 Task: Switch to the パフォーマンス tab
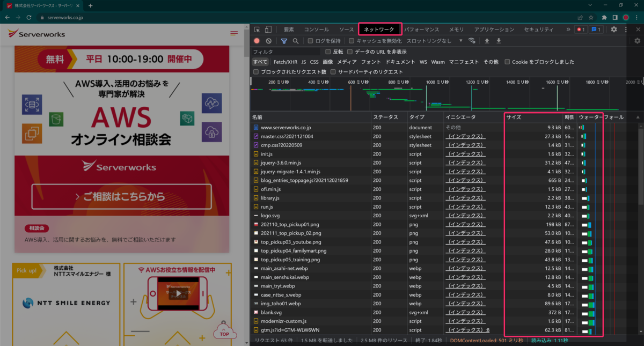point(421,30)
